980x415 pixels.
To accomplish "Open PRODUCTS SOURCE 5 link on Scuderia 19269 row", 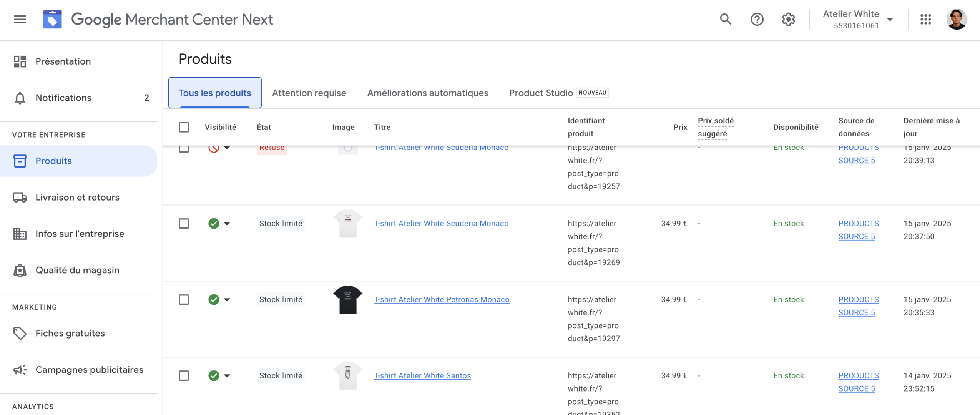I will click(858, 230).
